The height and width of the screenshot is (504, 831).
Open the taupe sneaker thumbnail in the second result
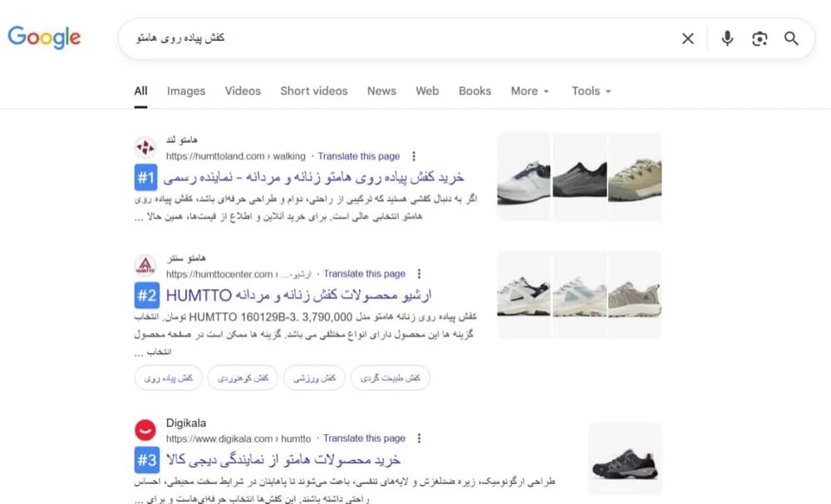[x=635, y=295]
